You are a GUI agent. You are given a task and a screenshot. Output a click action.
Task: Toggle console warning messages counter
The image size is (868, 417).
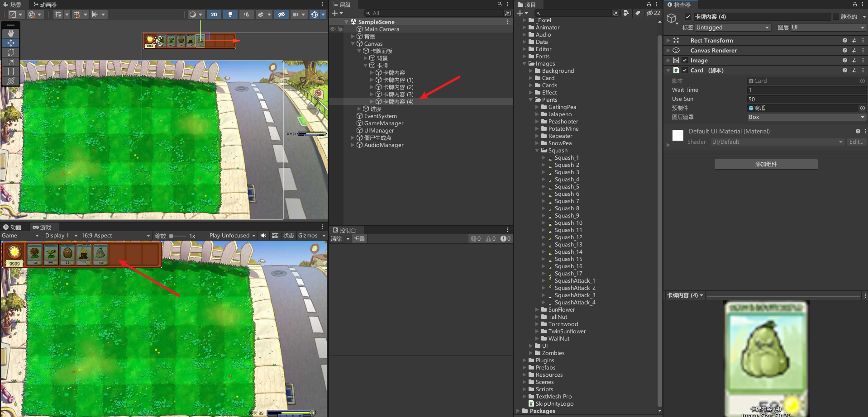pos(491,239)
